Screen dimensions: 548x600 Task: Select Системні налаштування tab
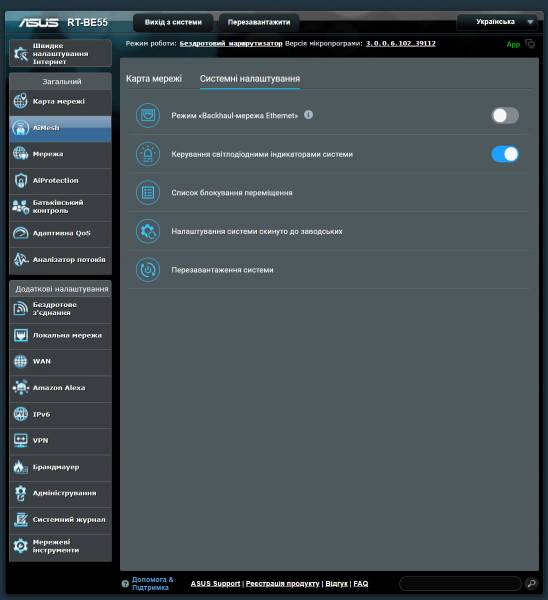pos(250,79)
